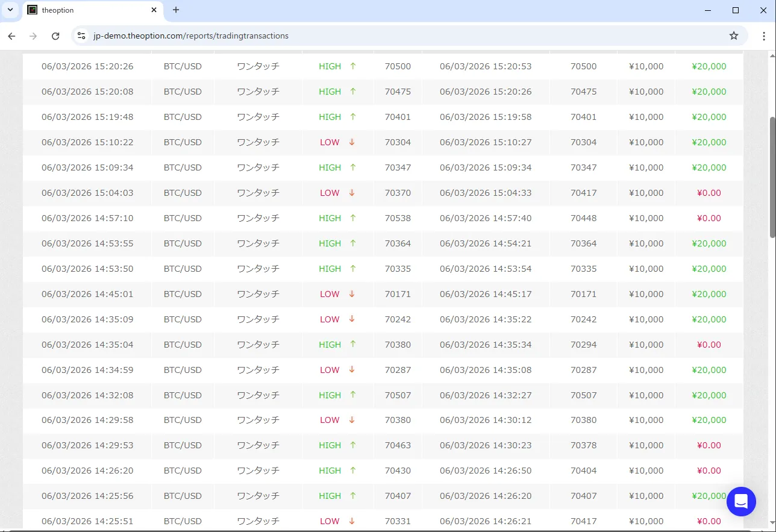Click the open time 06/03/2026 15:20:08
Screen dimensions: 776x532
(x=87, y=92)
